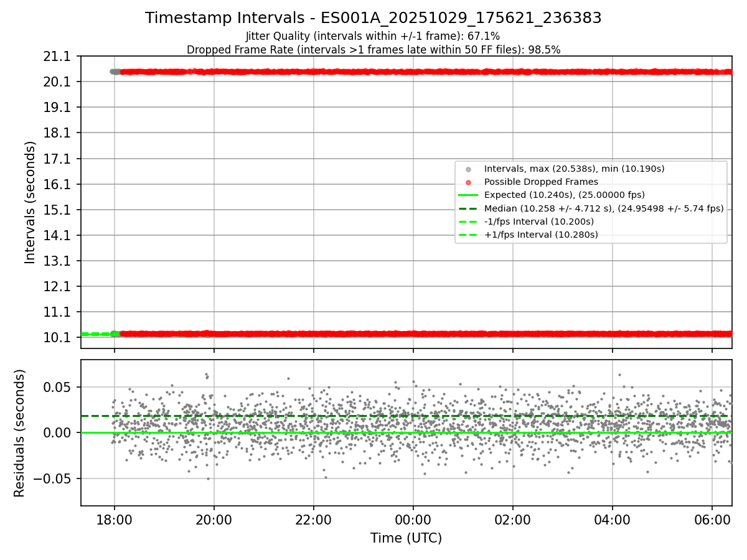
Task: Click the gray starting points on the 20.5s band
Action: click(x=115, y=72)
